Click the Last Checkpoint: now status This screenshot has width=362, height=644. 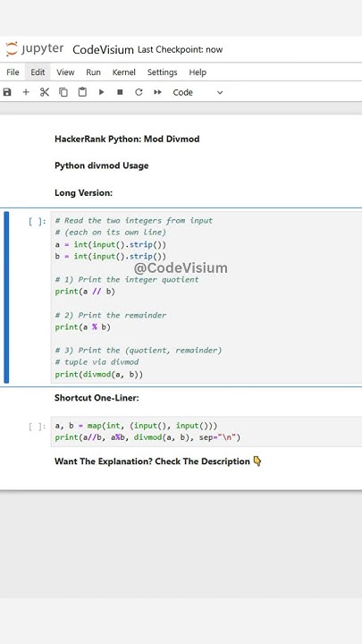(181, 50)
